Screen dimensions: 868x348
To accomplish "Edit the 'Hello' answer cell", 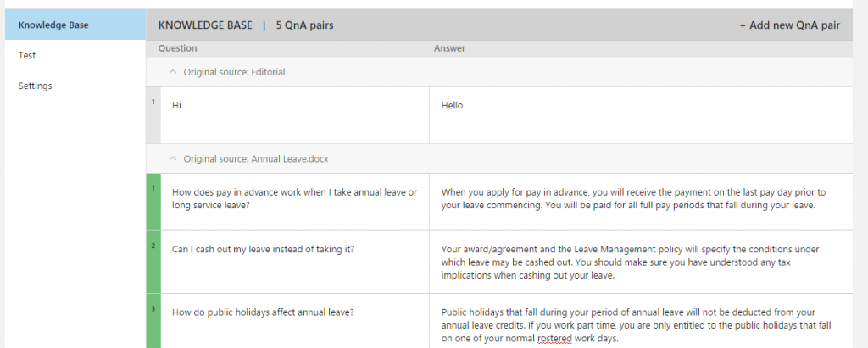I will pos(641,115).
